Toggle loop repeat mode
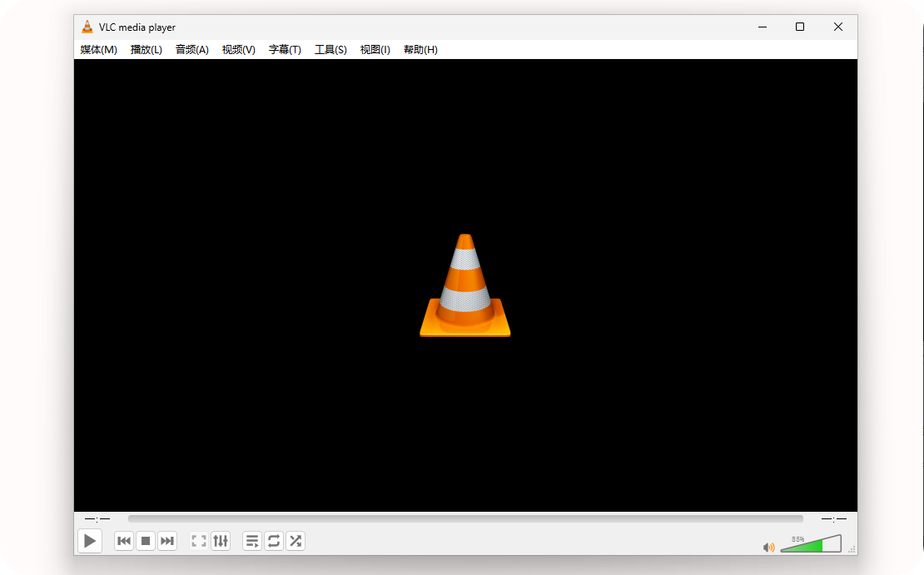This screenshot has width=924, height=575. click(x=274, y=541)
